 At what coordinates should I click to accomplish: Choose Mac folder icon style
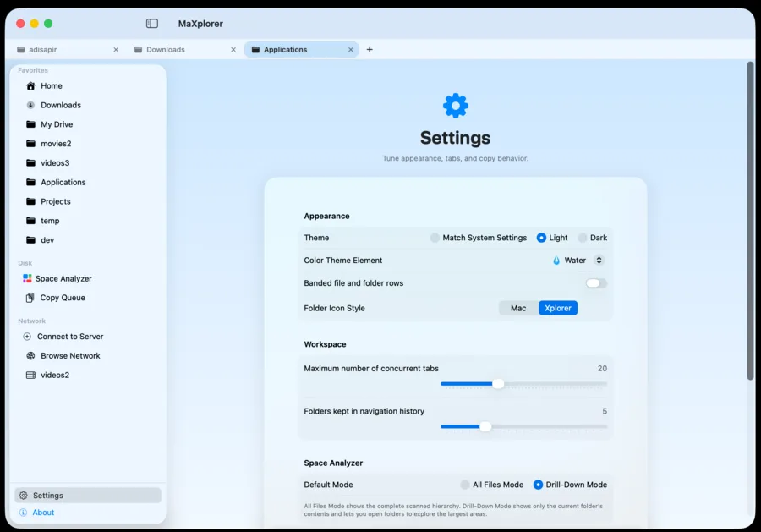pyautogui.click(x=518, y=308)
